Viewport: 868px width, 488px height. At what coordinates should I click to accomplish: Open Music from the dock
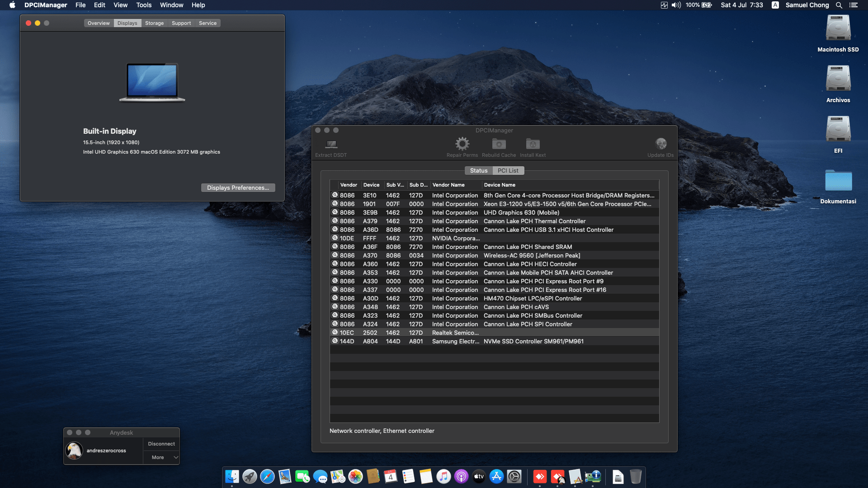[x=443, y=476]
